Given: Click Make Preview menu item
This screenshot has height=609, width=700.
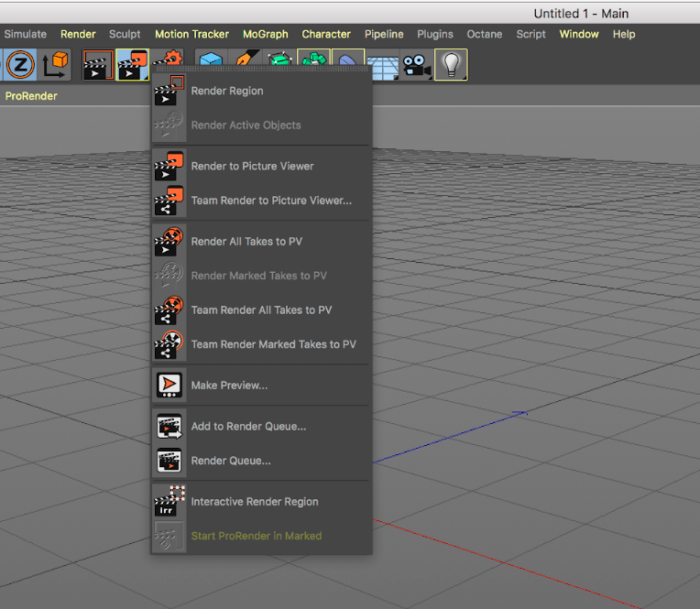Looking at the screenshot, I should (x=229, y=386).
